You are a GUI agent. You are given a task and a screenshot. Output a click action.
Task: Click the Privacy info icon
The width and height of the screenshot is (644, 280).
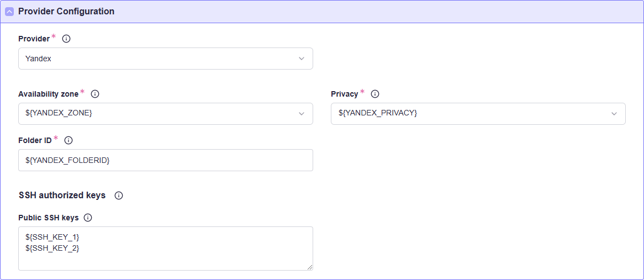374,94
